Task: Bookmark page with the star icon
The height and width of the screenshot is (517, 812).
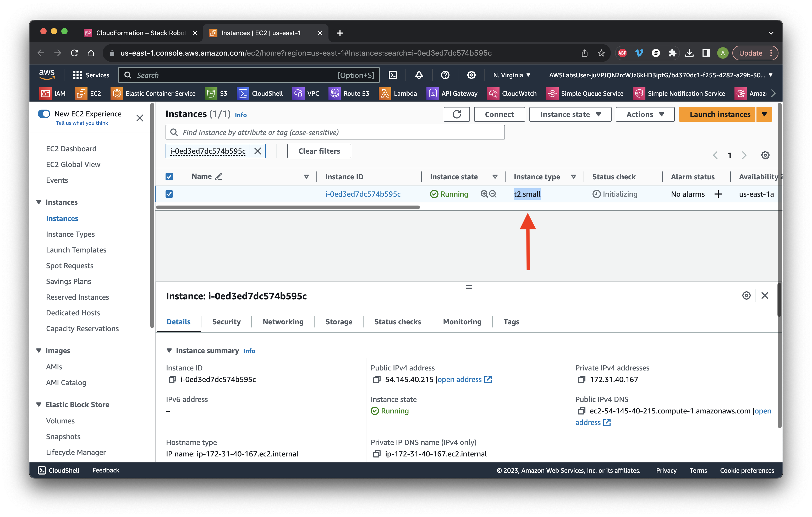Action: (601, 53)
